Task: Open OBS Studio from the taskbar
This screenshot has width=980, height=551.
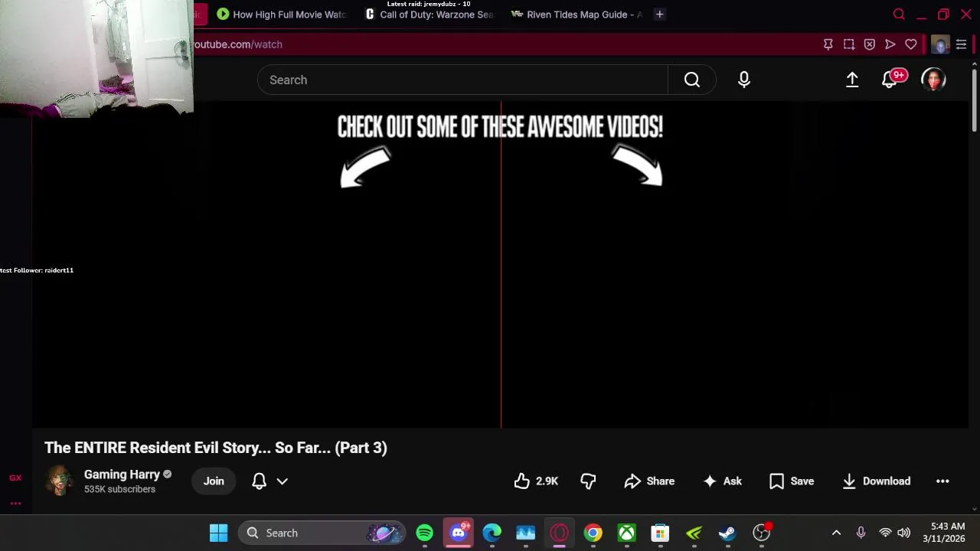Action: (761, 533)
